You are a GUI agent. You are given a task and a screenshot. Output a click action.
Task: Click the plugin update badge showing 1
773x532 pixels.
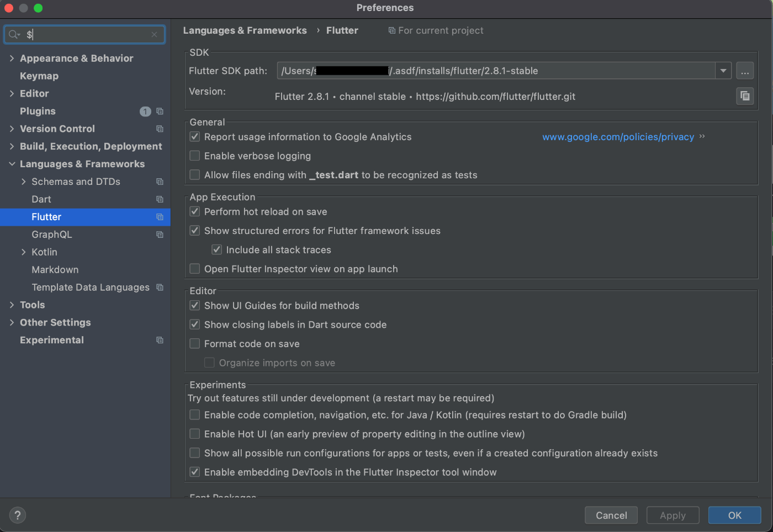click(145, 111)
